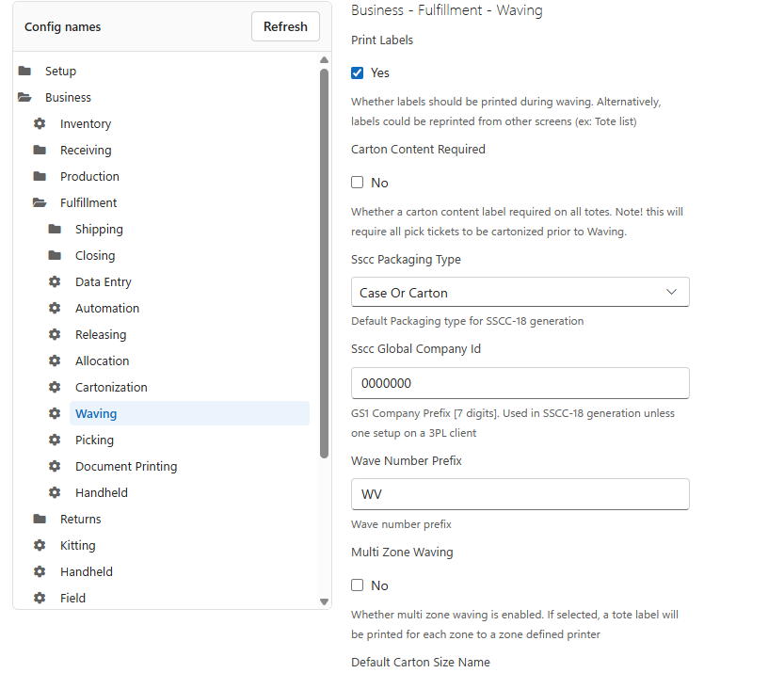Click the Shipping folder icon
Image resolution: width=784 pixels, height=673 pixels.
pyautogui.click(x=55, y=229)
